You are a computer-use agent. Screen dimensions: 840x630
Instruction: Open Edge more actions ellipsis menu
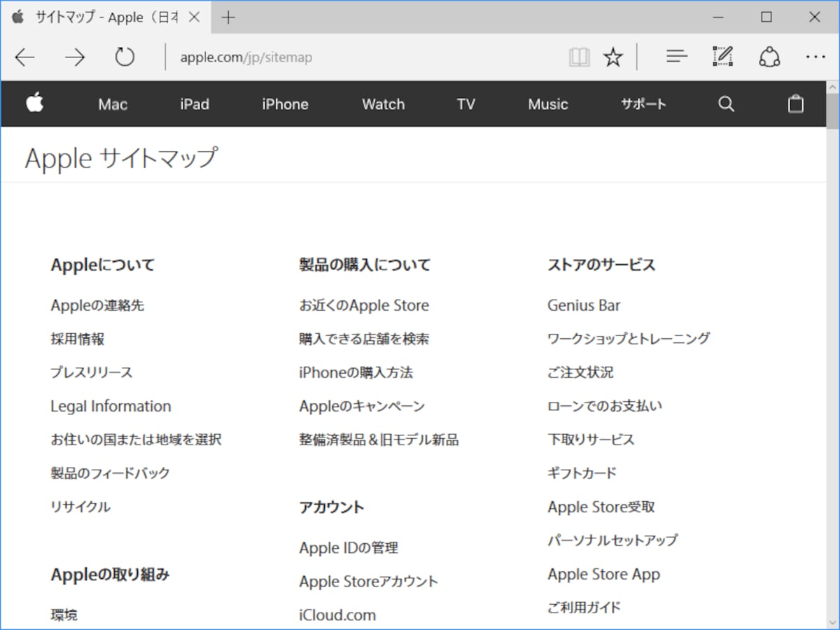coord(815,57)
